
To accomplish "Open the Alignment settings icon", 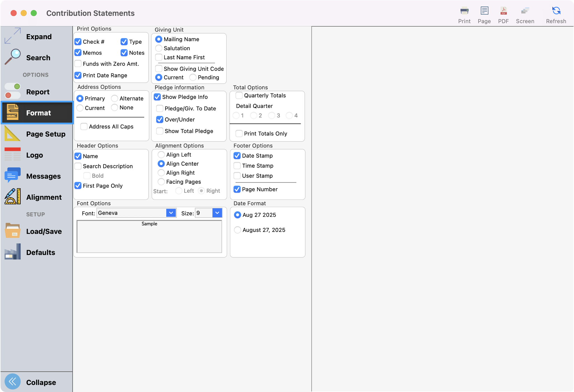I will [44, 197].
